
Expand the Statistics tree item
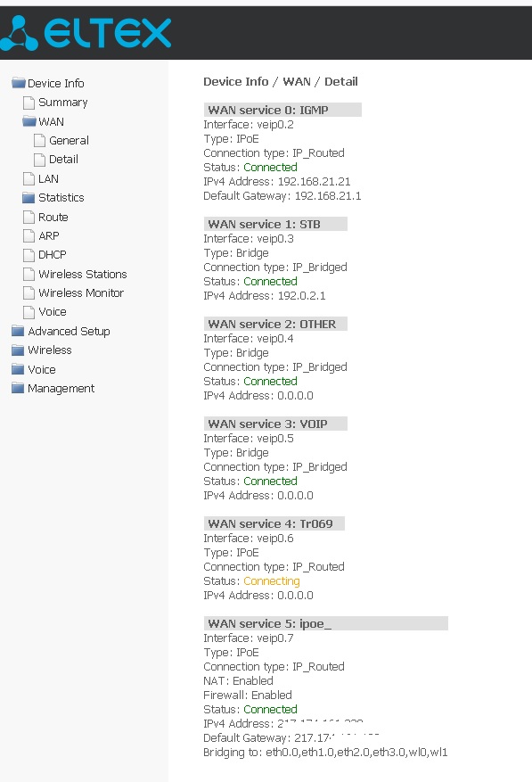click(61, 197)
